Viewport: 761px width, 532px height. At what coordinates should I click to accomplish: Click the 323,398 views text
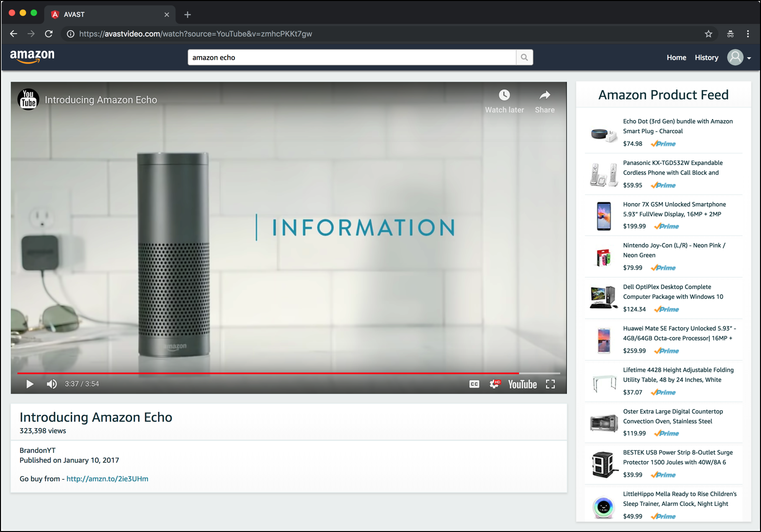43,431
